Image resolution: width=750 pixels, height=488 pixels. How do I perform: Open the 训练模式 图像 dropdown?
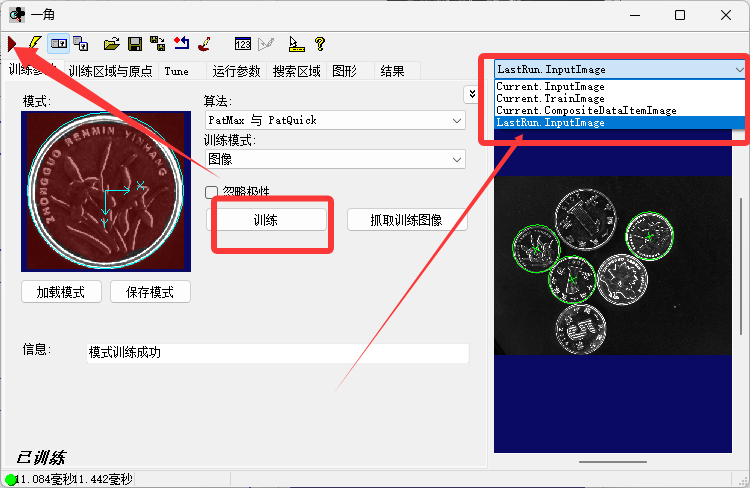tap(335, 159)
